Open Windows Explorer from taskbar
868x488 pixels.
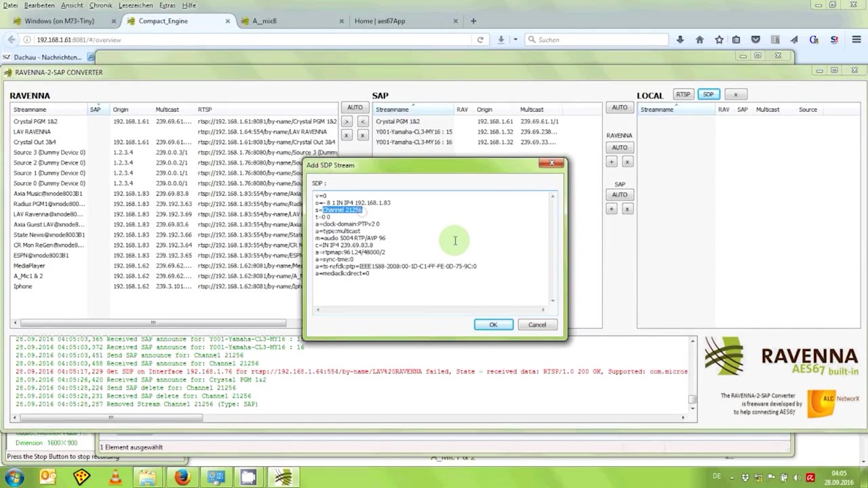coord(149,477)
